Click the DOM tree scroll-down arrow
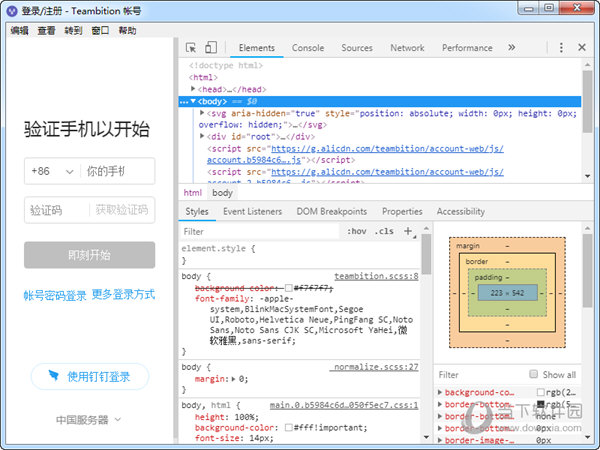600x450 pixels. tap(588, 176)
